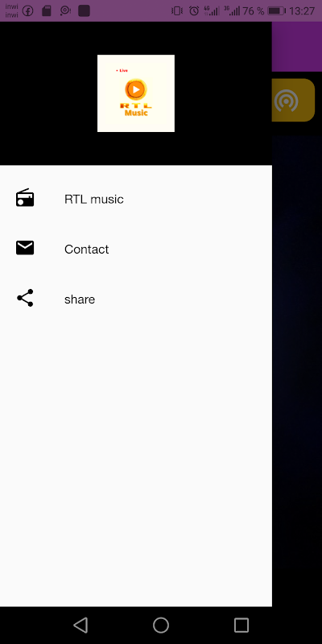Tap the alarm clock status icon
This screenshot has height=644, width=322.
click(194, 10)
